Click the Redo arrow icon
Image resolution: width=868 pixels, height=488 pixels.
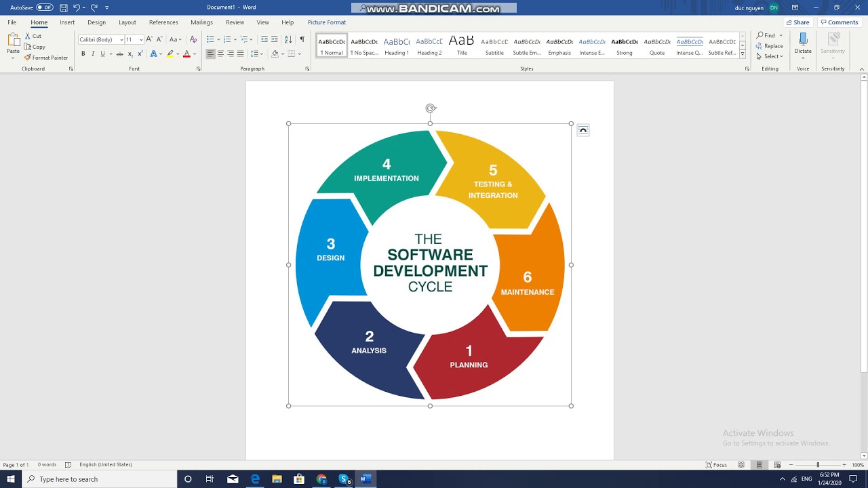pos(94,7)
